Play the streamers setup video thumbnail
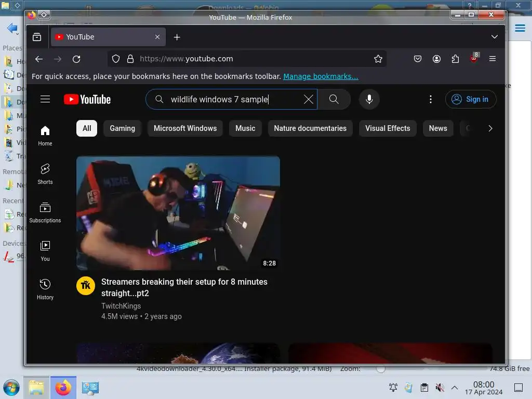Screen dimensions: 532x399 [x=178, y=213]
